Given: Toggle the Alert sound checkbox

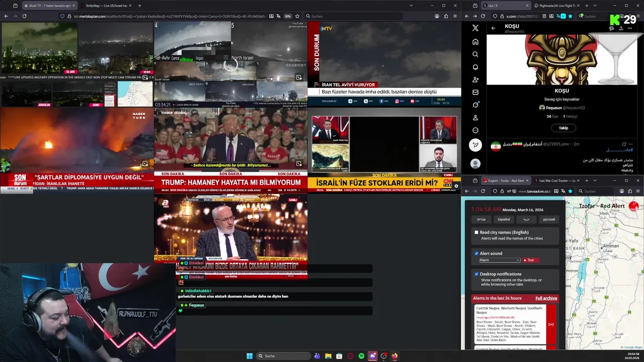Looking at the screenshot, I should point(476,253).
